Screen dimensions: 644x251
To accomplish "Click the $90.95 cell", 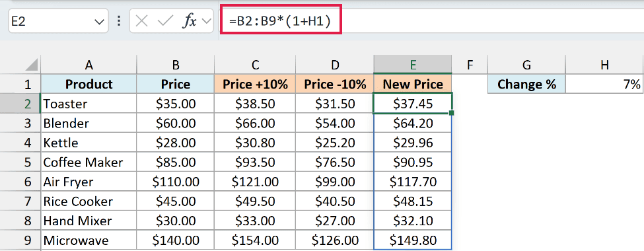I will [413, 162].
